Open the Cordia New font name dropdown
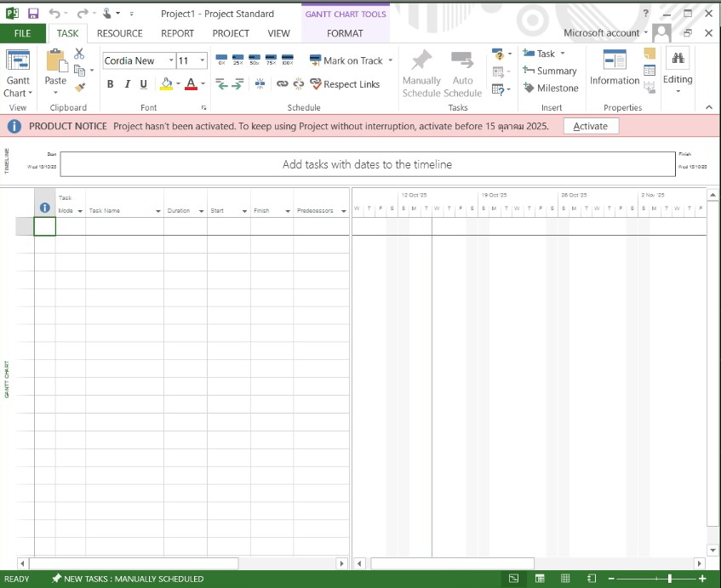 (x=171, y=60)
